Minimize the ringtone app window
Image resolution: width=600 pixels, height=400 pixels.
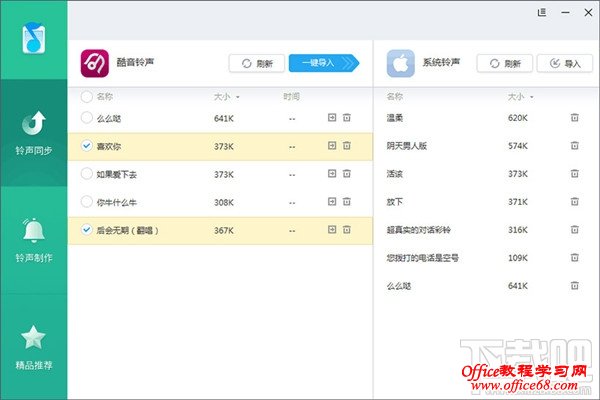coord(566,13)
